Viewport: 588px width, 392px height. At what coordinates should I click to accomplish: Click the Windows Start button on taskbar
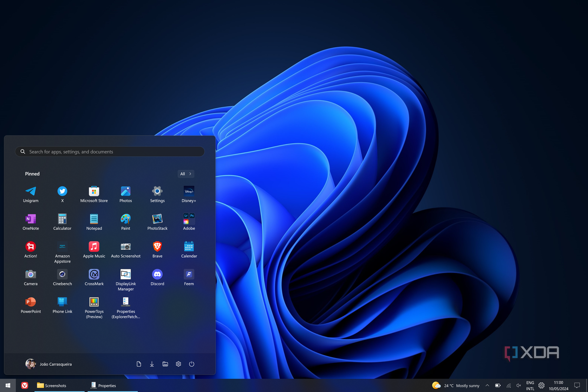[8, 385]
